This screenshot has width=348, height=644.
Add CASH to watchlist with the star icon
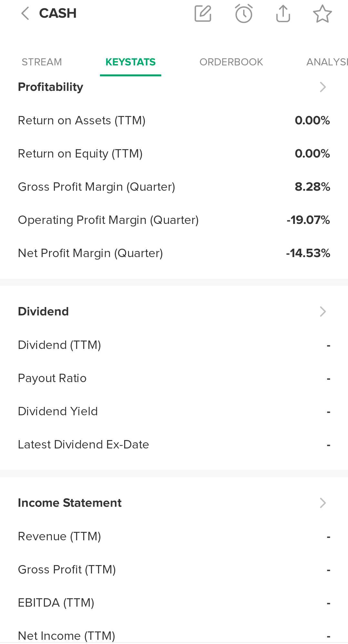(322, 14)
